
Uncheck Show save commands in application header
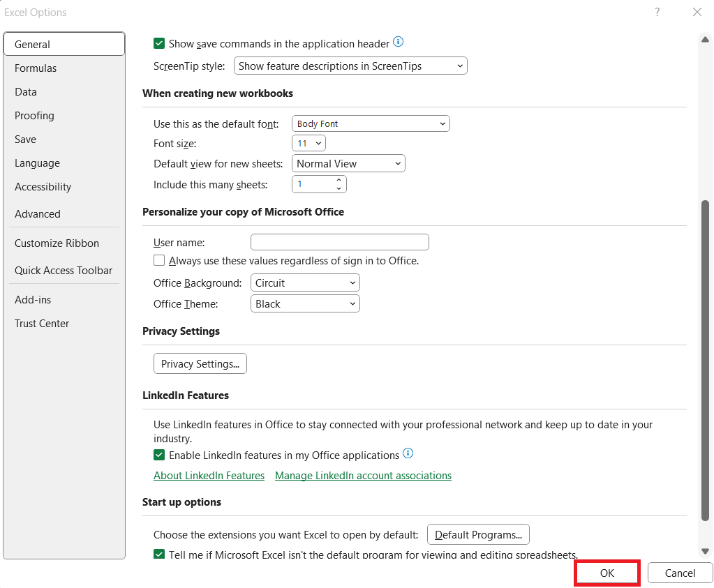(x=159, y=44)
